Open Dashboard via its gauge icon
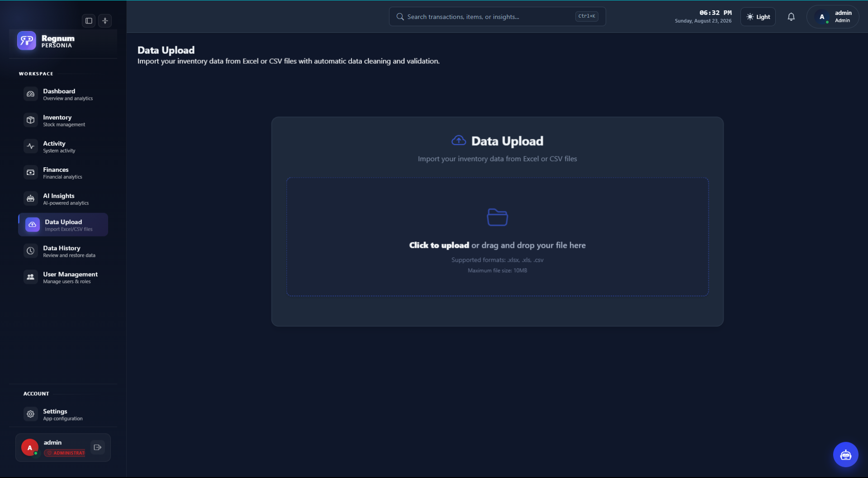 (30, 94)
